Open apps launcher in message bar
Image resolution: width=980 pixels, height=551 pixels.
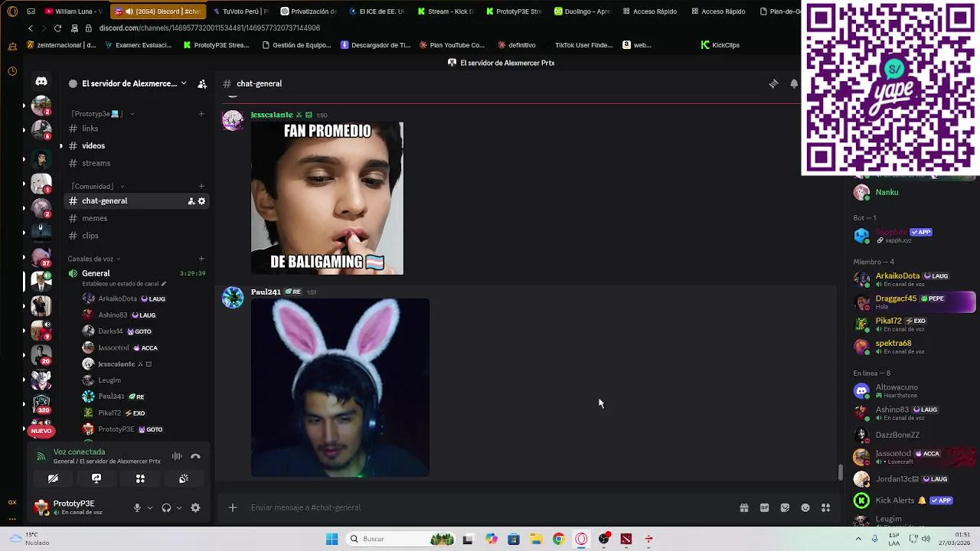coord(825,507)
